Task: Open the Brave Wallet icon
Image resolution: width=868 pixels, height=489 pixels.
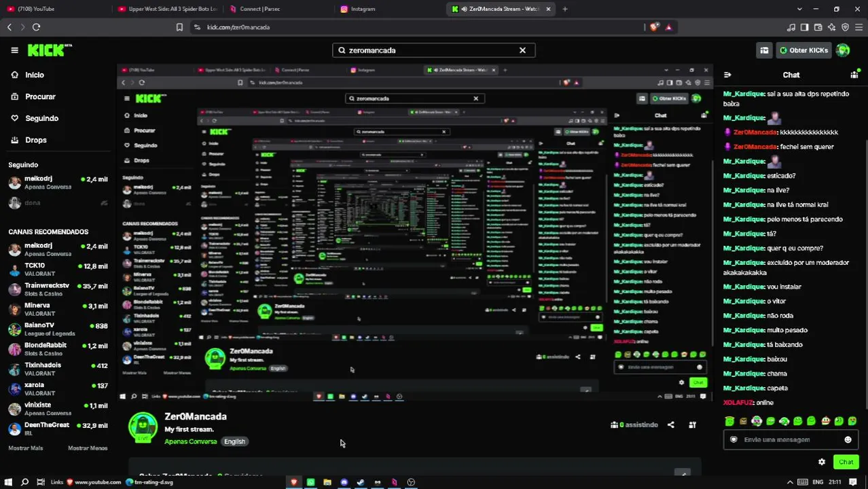Action: tap(818, 27)
